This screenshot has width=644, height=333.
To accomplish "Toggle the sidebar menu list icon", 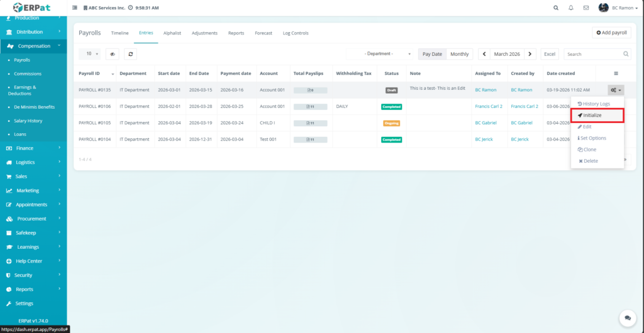I will pos(75,8).
